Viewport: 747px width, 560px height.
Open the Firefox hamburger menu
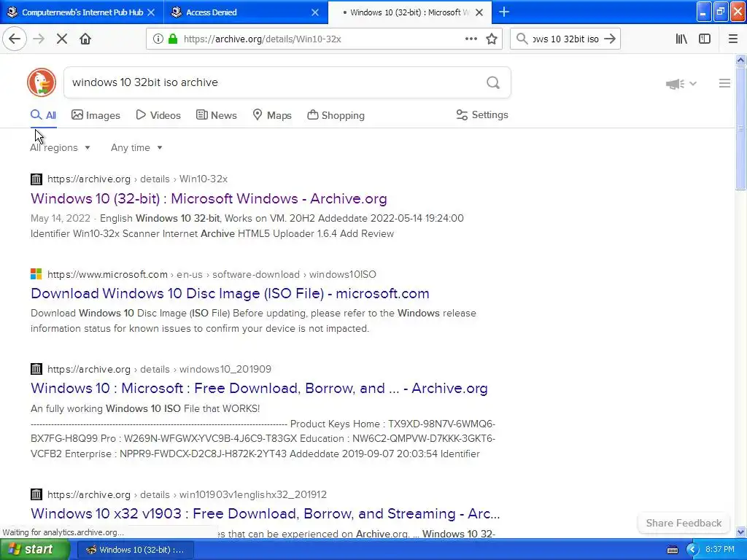pyautogui.click(x=732, y=39)
